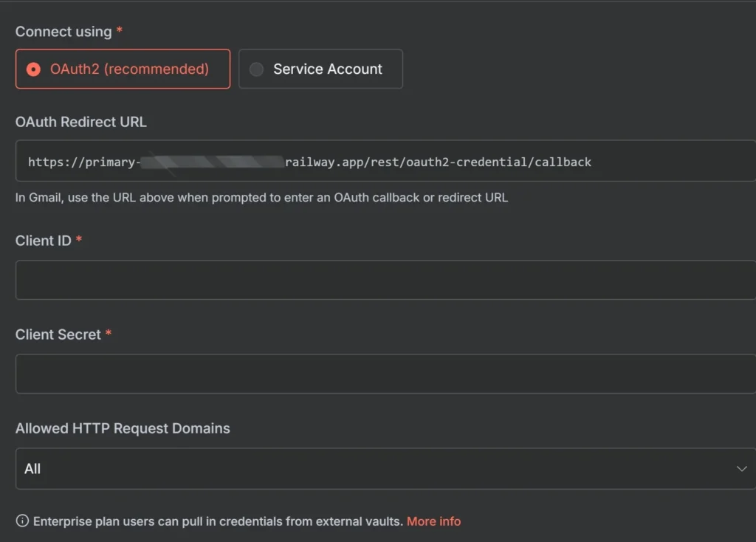
Task: Click the 'Client Secret' field label
Action: coord(58,335)
